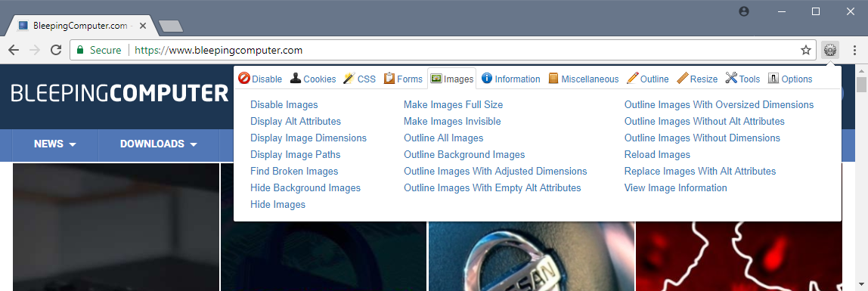Click Display Image Paths

(x=295, y=154)
